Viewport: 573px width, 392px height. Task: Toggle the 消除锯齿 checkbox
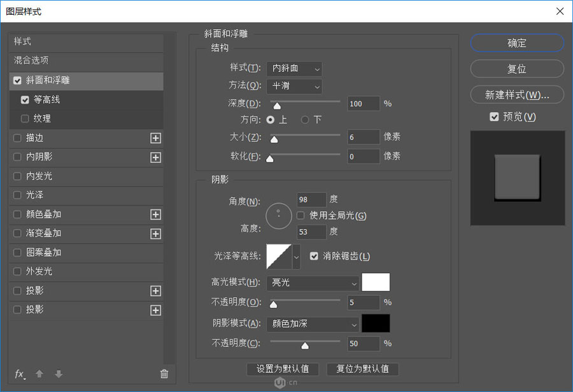314,256
